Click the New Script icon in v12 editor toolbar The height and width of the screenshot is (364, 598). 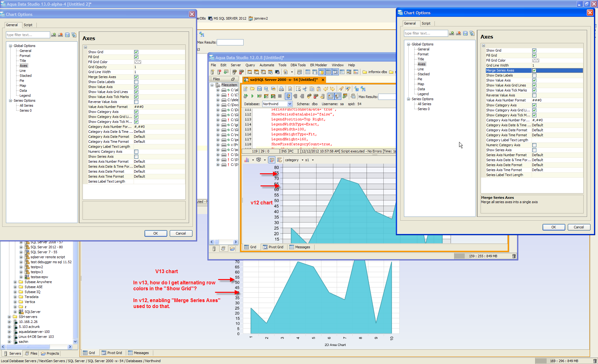tap(245, 89)
